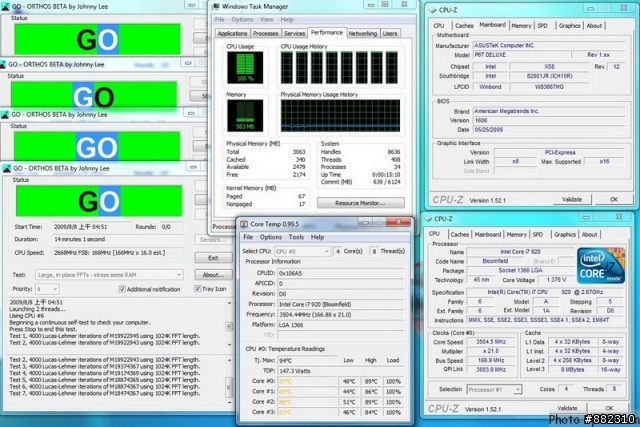Select SPD tab in top CPU-Z window
This screenshot has width=640, height=427.
[x=542, y=26]
